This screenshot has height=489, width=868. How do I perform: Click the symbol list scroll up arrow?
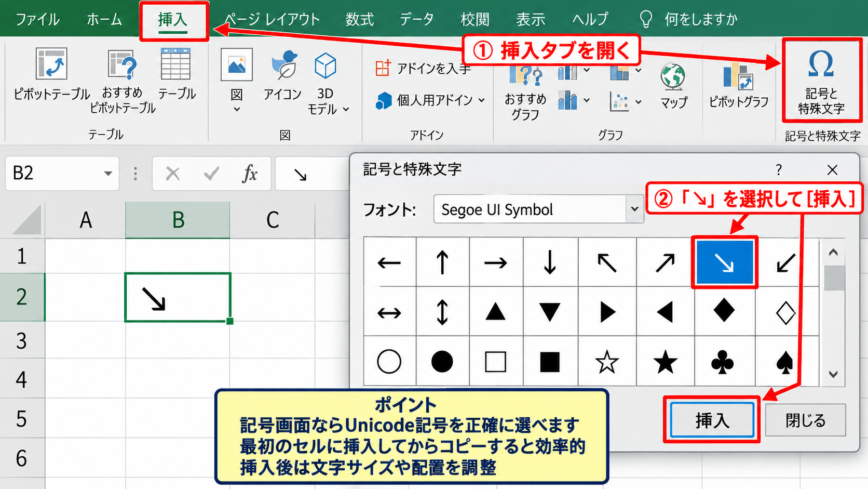(834, 253)
